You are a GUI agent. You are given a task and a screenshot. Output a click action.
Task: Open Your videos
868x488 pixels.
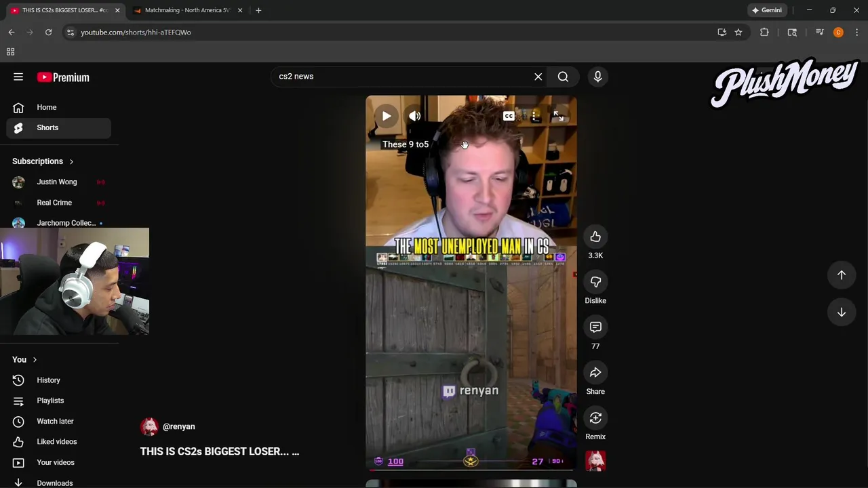[59, 462]
